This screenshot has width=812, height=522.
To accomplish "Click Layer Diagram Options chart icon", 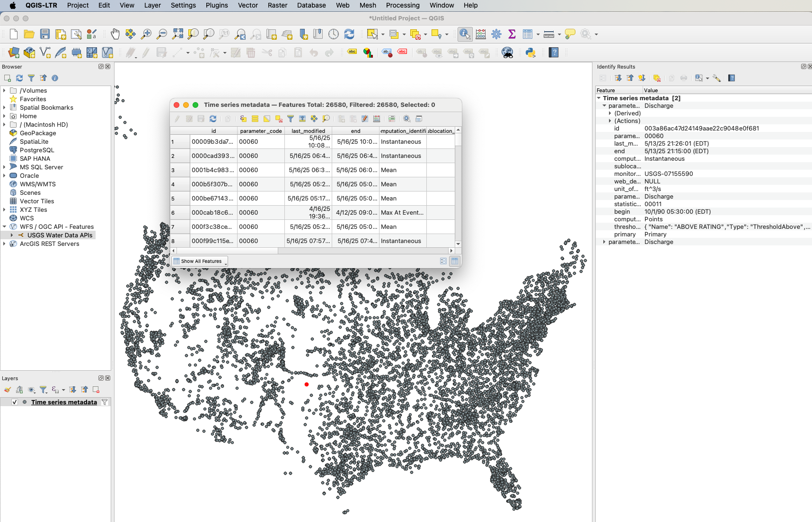I will pos(368,52).
